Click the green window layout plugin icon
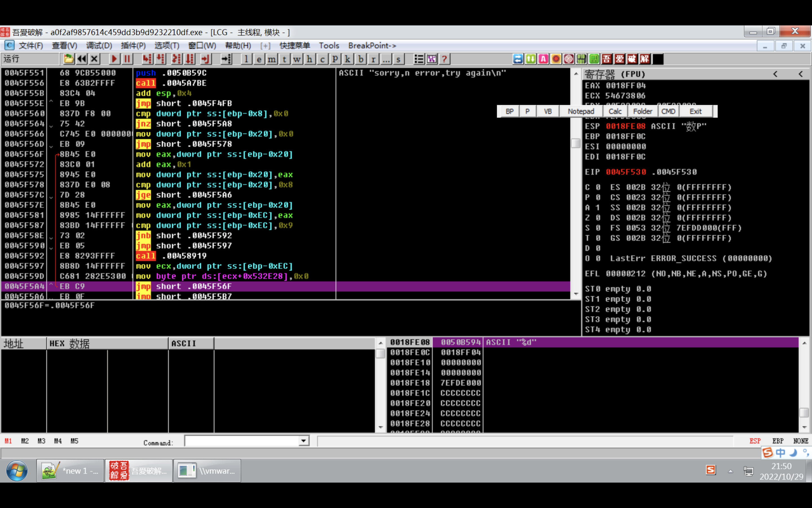The image size is (812, 508). [x=594, y=59]
